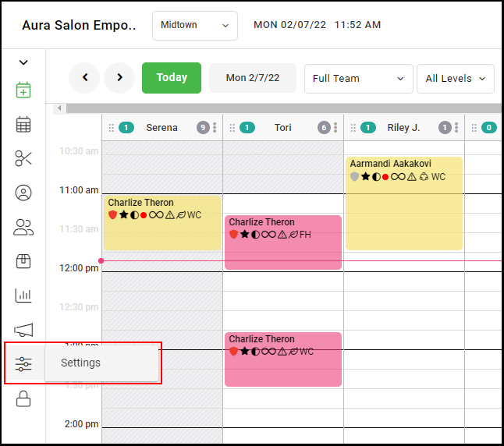The height and width of the screenshot is (446, 504).
Task: Open the Mon 2/7/22 date picker
Action: pos(253,78)
